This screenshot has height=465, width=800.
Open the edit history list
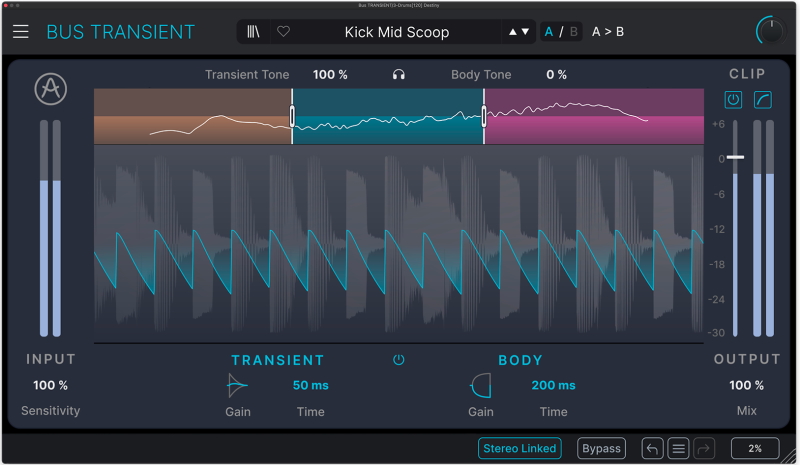click(x=678, y=448)
